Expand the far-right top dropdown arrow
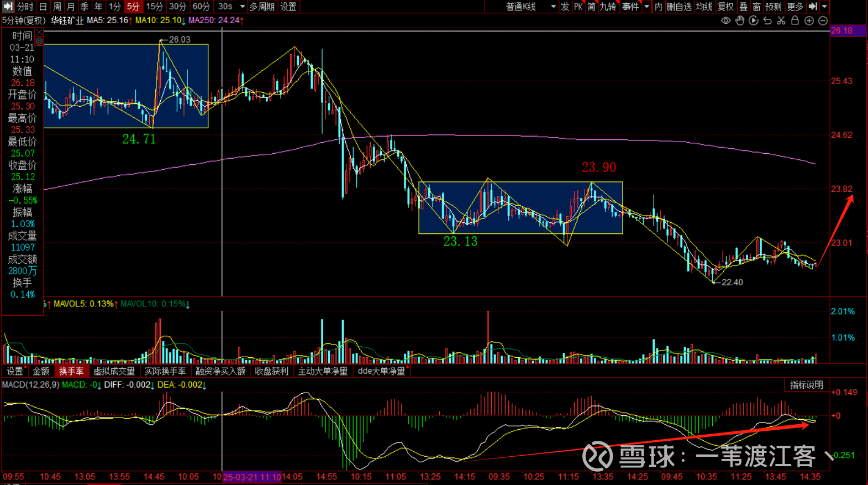 (x=824, y=7)
